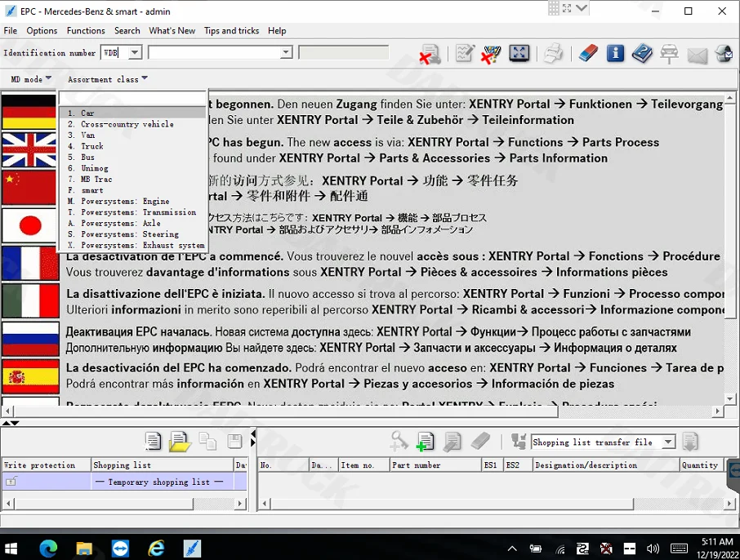This screenshot has width=740, height=560.
Task: Click the EPC app taskbar icon
Action: tap(192, 549)
